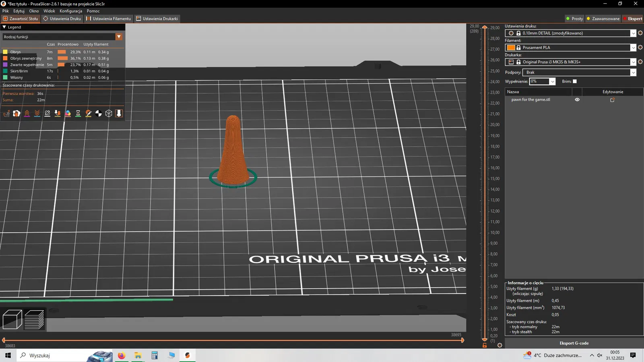Open the Pomoc menu
The height and width of the screenshot is (362, 644).
93,11
